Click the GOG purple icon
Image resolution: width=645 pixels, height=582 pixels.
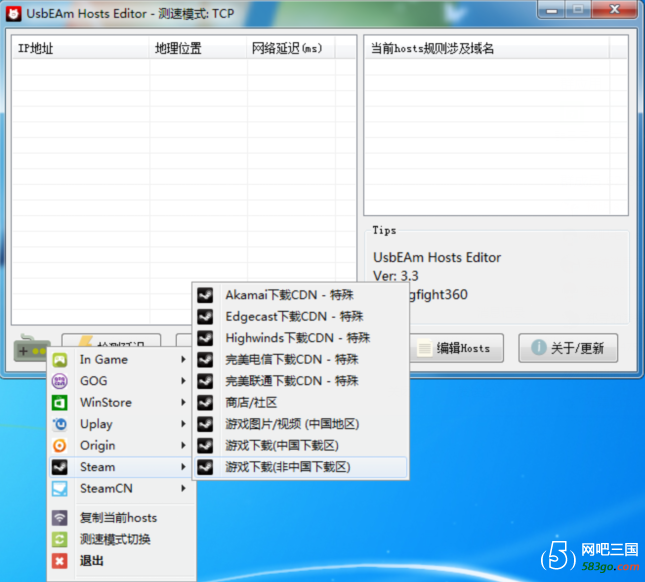[x=60, y=381]
